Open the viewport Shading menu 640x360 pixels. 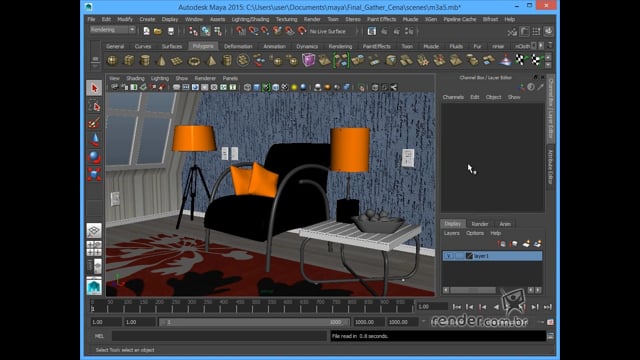135,78
